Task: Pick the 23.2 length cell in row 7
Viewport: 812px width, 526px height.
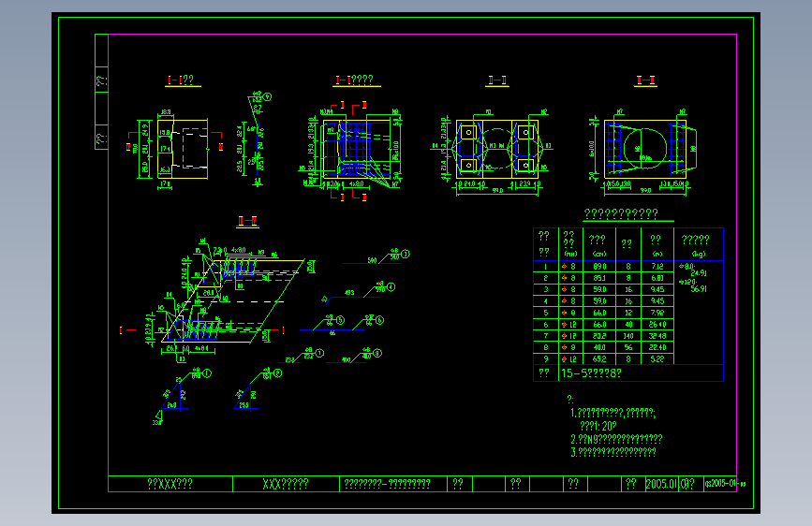Action: 599,336
